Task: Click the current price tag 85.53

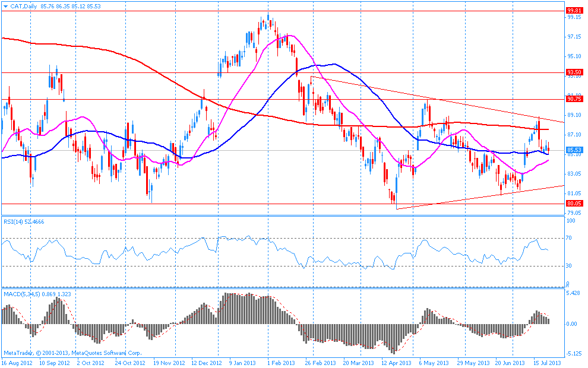Action: (574, 150)
